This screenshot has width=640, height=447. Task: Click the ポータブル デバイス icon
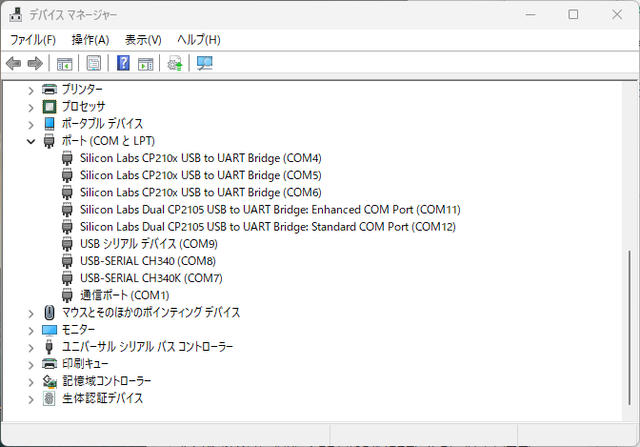point(49,124)
